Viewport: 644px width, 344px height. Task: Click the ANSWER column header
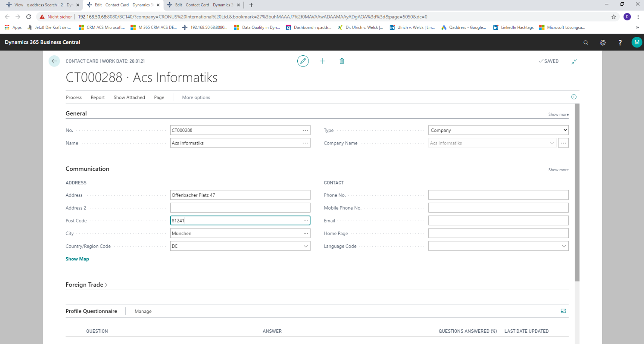tap(272, 331)
